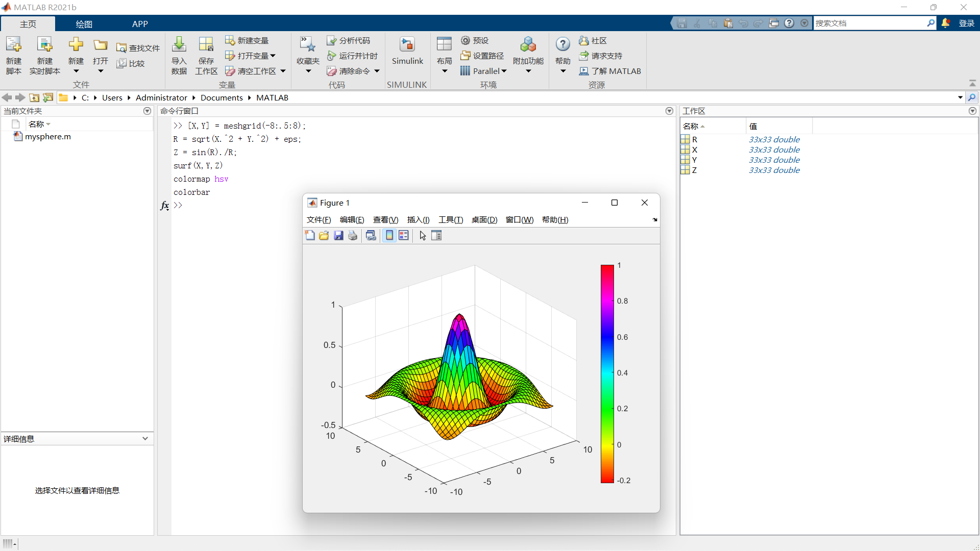Screen dimensions: 980x551
Task: Click the Add-Ons cube icon
Action: [528, 45]
